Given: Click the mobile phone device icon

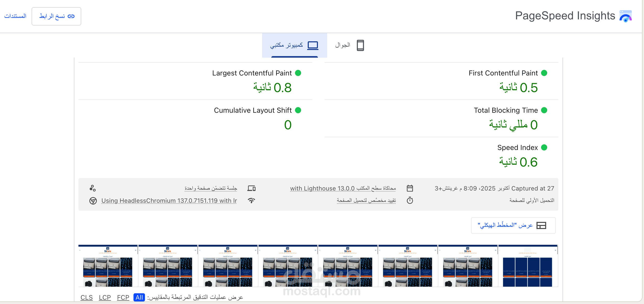Looking at the screenshot, I should pyautogui.click(x=360, y=45).
